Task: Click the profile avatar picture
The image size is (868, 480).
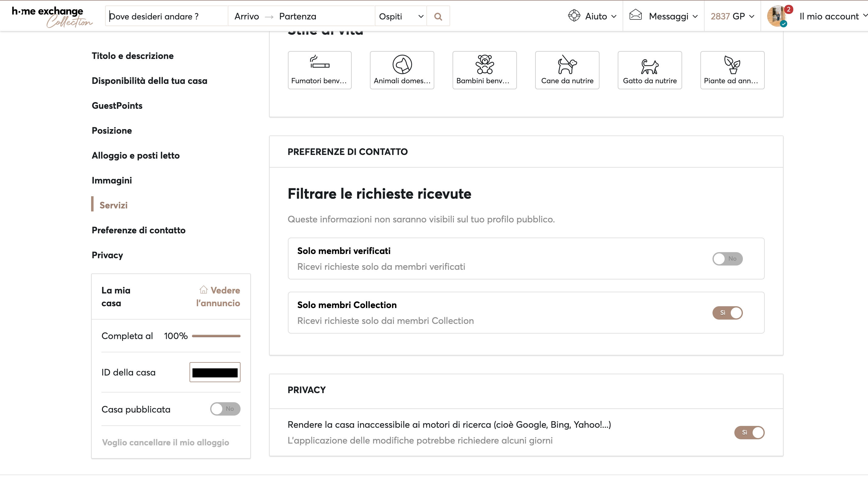Action: click(x=776, y=16)
